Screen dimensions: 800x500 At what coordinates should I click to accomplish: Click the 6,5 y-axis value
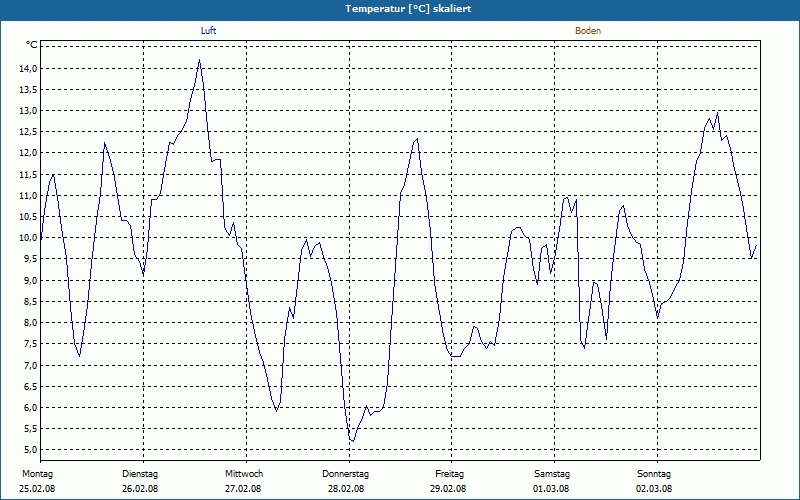(x=31, y=386)
